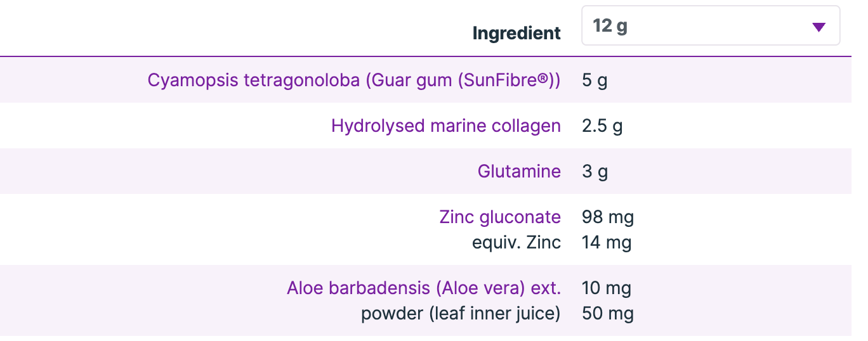The width and height of the screenshot is (868, 341).
Task: Click the SunFibre® registered trademark symbol
Action: (542, 80)
